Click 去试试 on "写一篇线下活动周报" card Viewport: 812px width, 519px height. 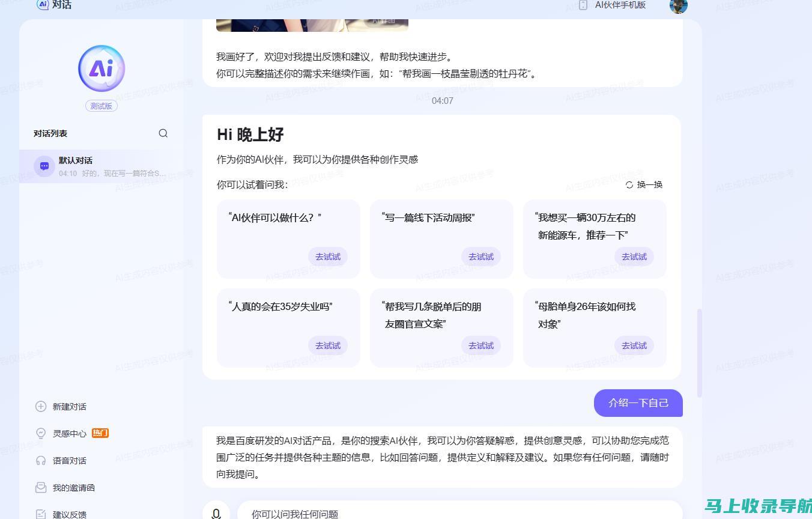[x=481, y=256]
